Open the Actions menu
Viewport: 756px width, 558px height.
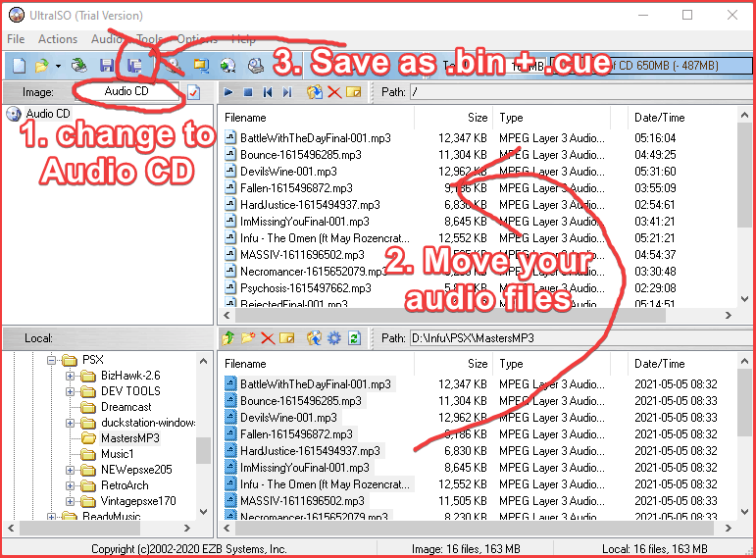point(58,39)
